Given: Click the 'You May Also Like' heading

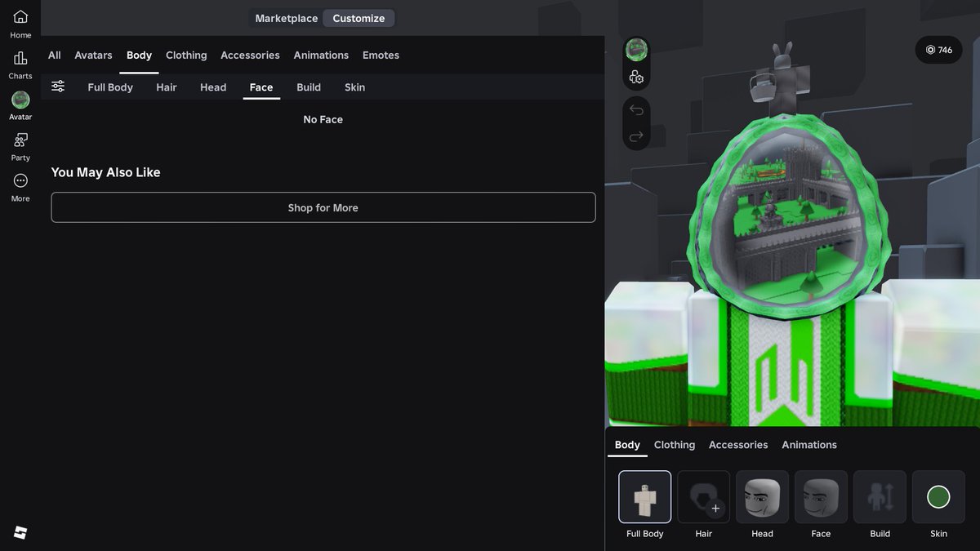Looking at the screenshot, I should click(x=105, y=172).
